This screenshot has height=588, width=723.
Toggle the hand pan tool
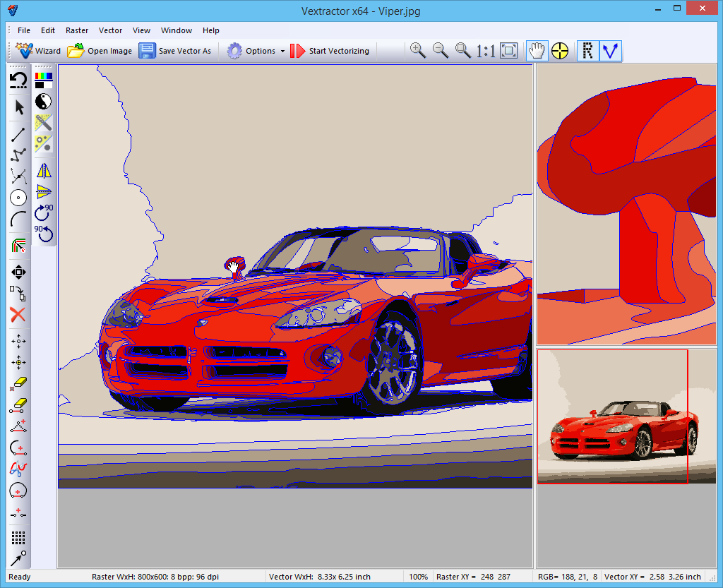point(537,51)
